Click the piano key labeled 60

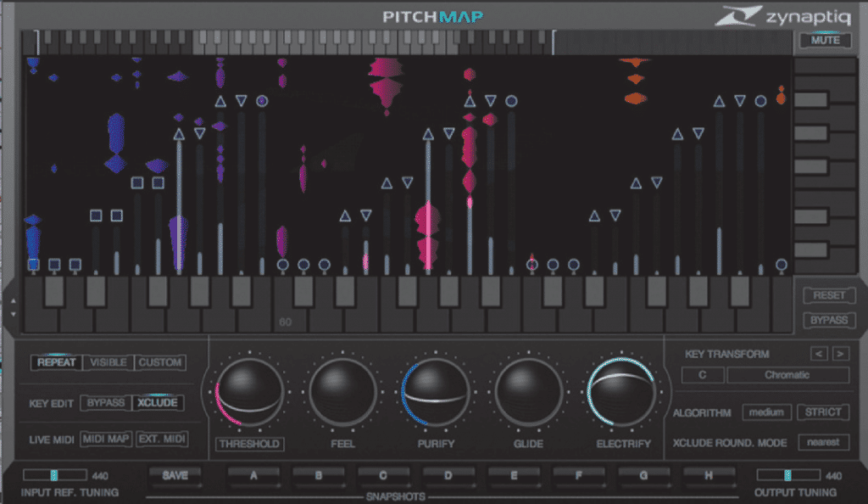(x=285, y=316)
